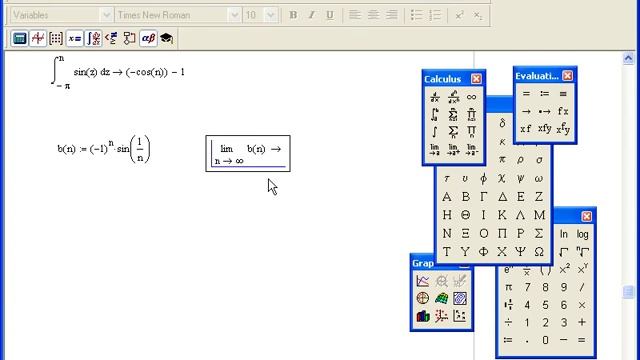Image resolution: width=640 pixels, height=360 pixels.
Task: Select the limit expression region
Action: (248, 153)
